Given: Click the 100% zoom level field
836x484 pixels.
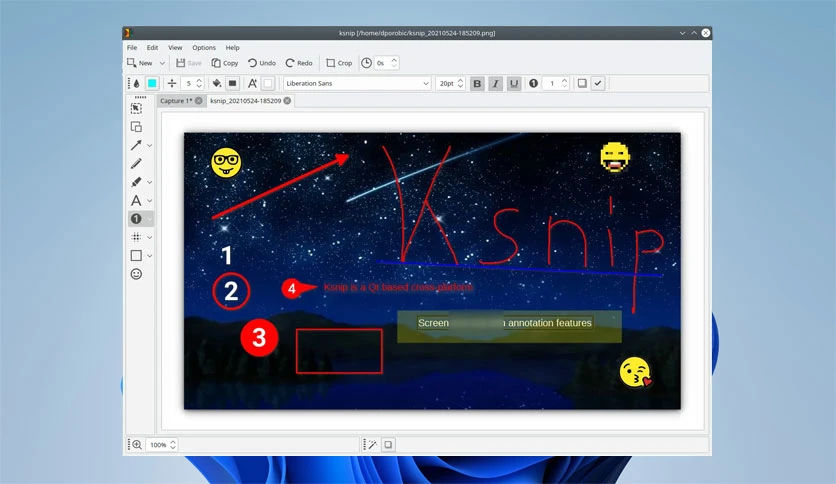Looking at the screenshot, I should [162, 445].
